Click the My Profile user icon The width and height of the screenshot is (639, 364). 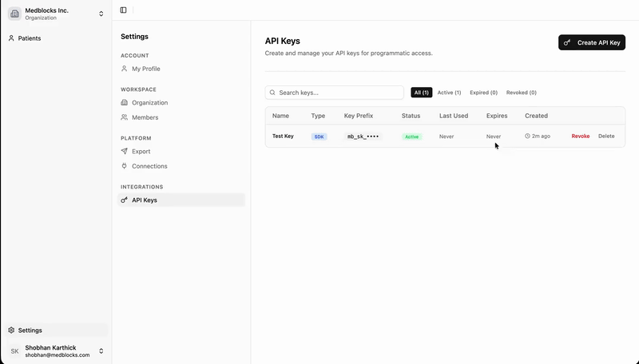pos(125,69)
